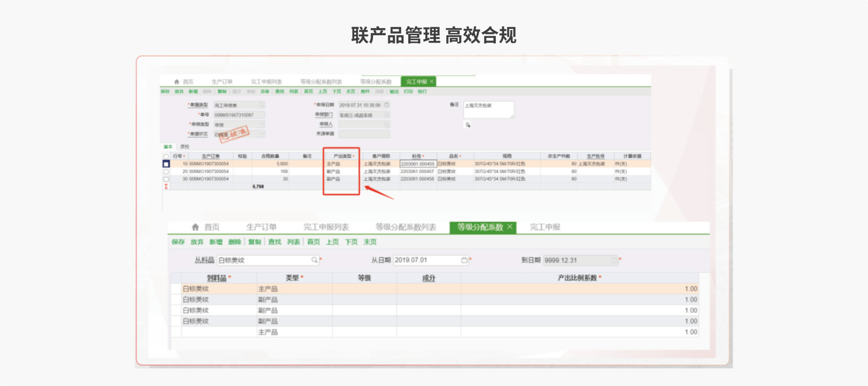Click the small icon below 备注 box
The width and height of the screenshot is (868, 386).
468,125
